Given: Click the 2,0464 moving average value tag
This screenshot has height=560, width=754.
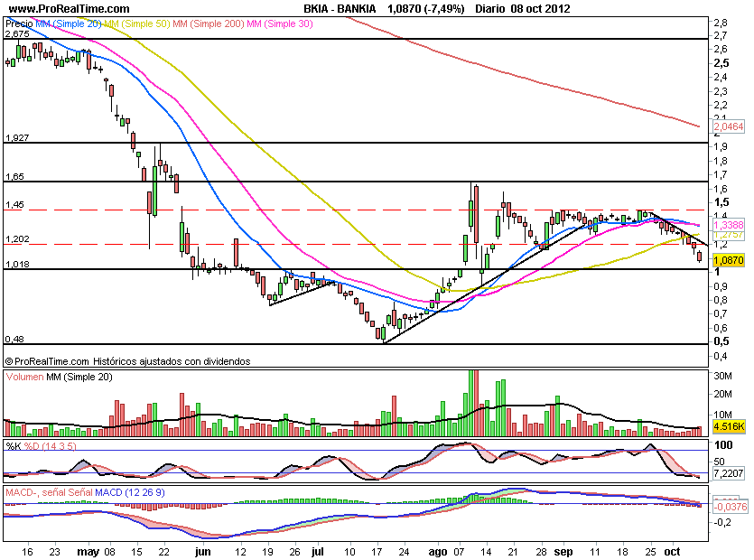Looking at the screenshot, I should (x=729, y=127).
